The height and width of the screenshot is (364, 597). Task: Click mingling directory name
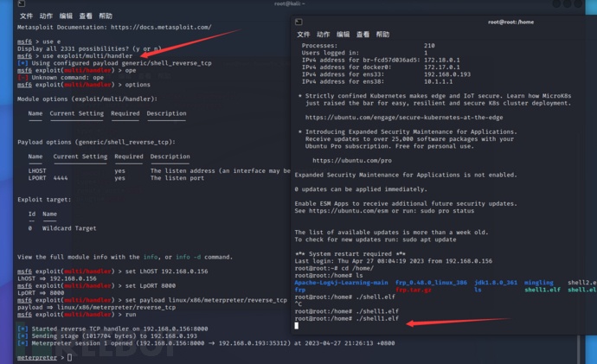539,283
